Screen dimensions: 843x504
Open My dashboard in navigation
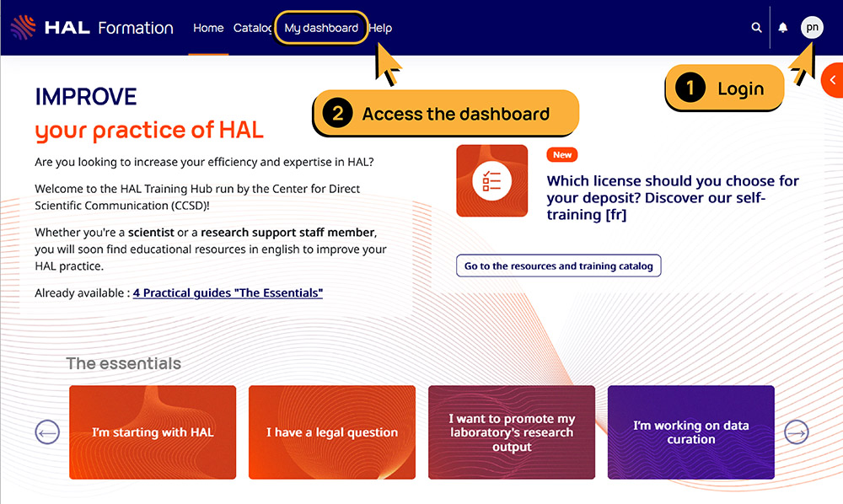pos(321,28)
